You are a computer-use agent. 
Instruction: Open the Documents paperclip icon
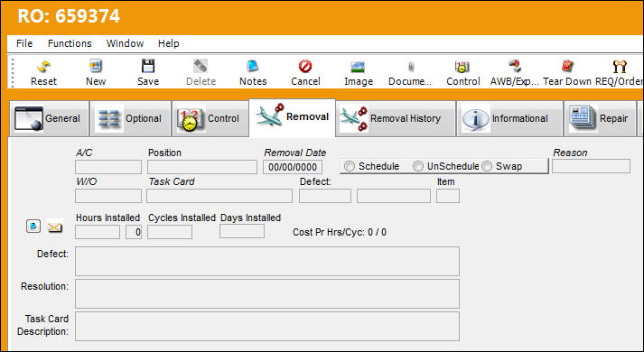pos(410,66)
